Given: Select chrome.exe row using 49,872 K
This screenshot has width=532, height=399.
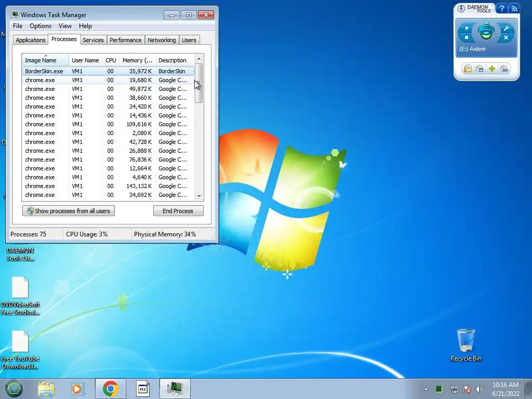Looking at the screenshot, I should pyautogui.click(x=108, y=89).
